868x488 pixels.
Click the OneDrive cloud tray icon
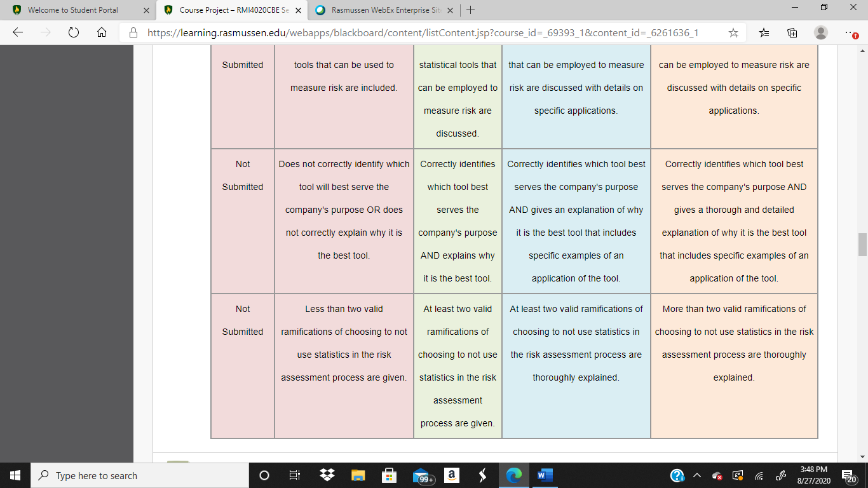pyautogui.click(x=717, y=475)
